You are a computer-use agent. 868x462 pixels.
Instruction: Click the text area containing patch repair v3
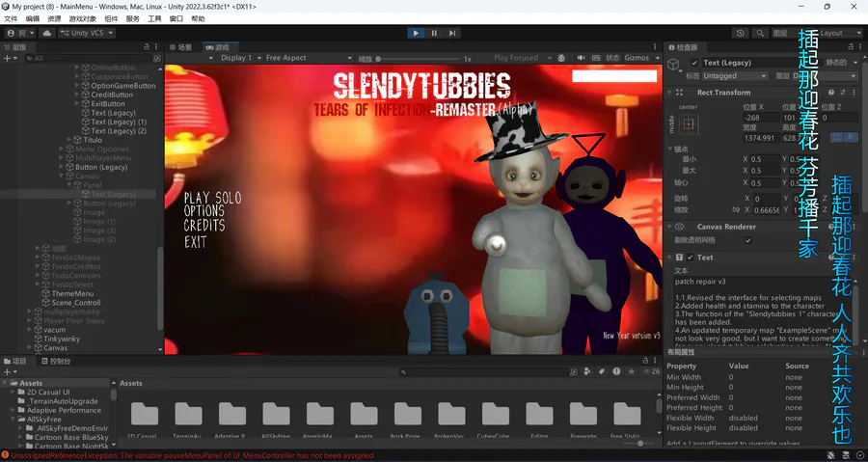tap(764, 311)
